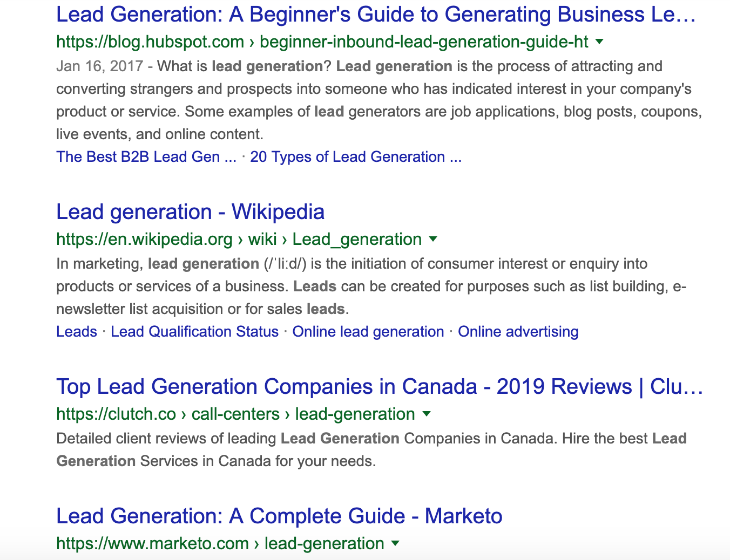Click the green www.marketo.com URL text
Image resolution: width=730 pixels, height=560 pixels.
pyautogui.click(x=220, y=544)
